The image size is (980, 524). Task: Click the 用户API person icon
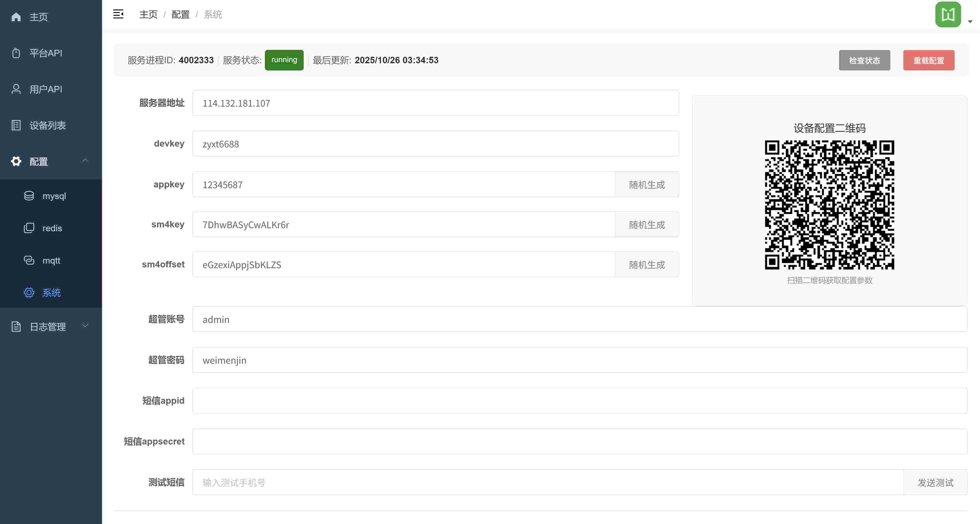16,89
